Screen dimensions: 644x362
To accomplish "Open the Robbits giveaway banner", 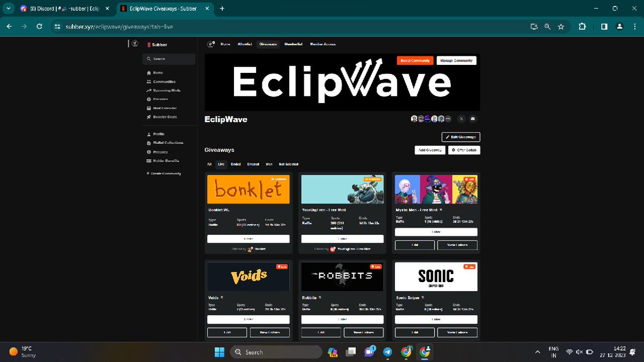I will pyautogui.click(x=342, y=277).
